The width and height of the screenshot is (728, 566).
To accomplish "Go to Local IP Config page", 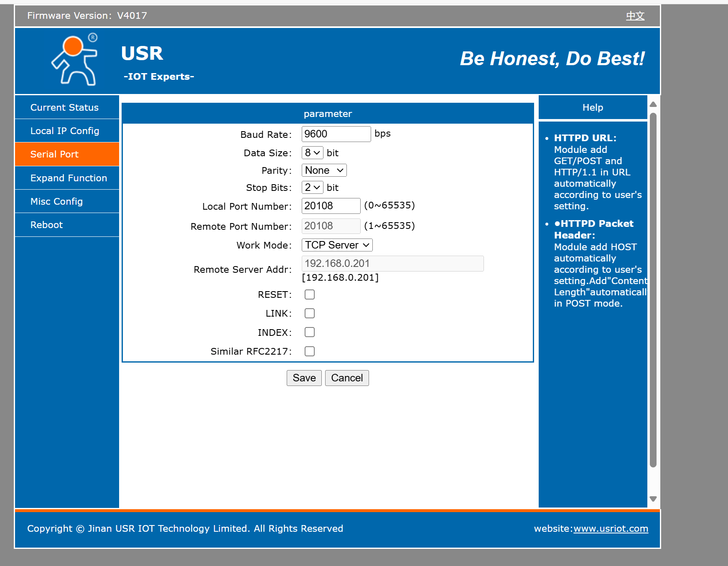I will click(65, 131).
